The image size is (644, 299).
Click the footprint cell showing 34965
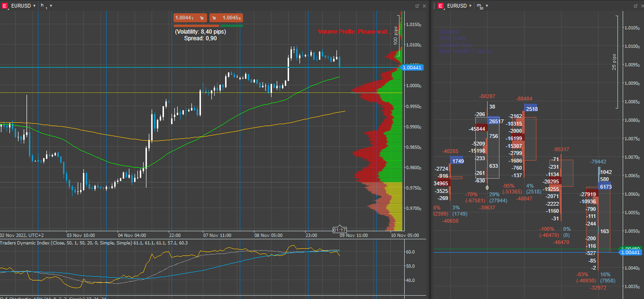[441, 183]
